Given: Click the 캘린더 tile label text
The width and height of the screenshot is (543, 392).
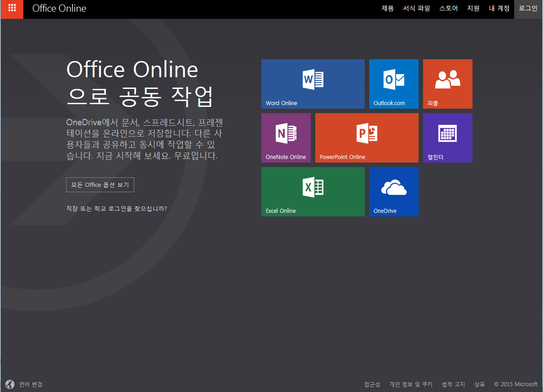Looking at the screenshot, I should point(436,157).
